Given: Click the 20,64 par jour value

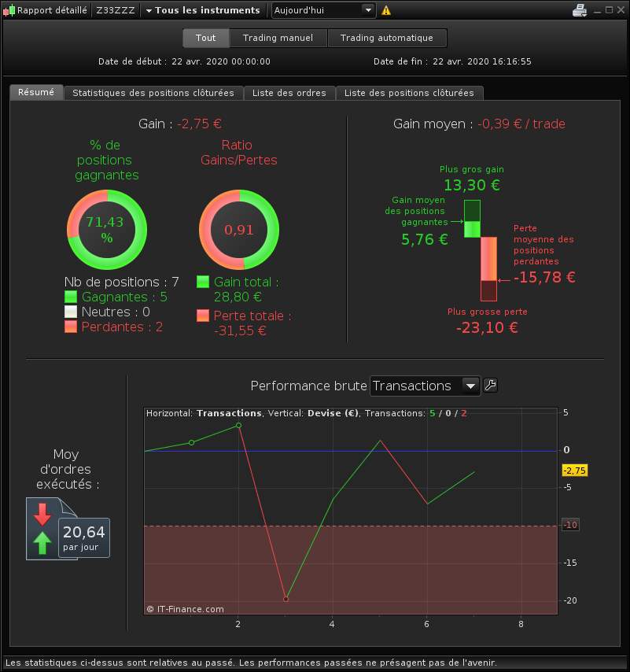Looking at the screenshot, I should 84,538.
